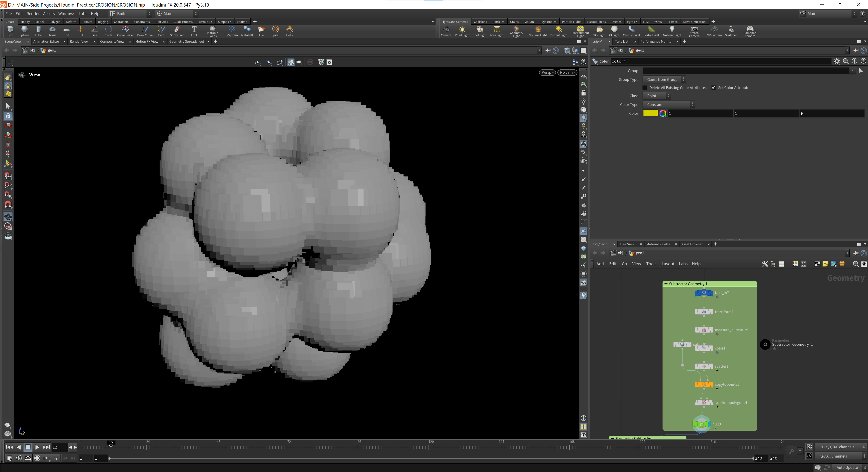The height and width of the screenshot is (472, 868).
Task: Open the Color Type Constant dropdown
Action: pyautogui.click(x=668, y=105)
